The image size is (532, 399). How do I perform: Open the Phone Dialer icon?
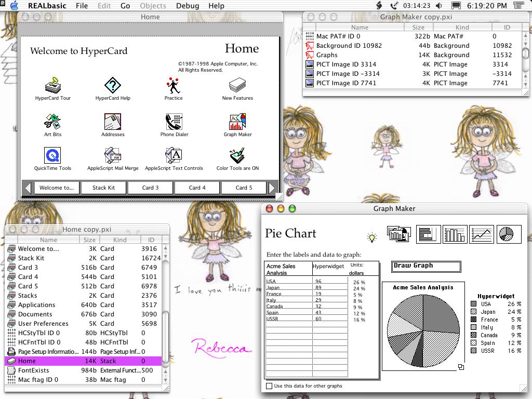pyautogui.click(x=174, y=122)
